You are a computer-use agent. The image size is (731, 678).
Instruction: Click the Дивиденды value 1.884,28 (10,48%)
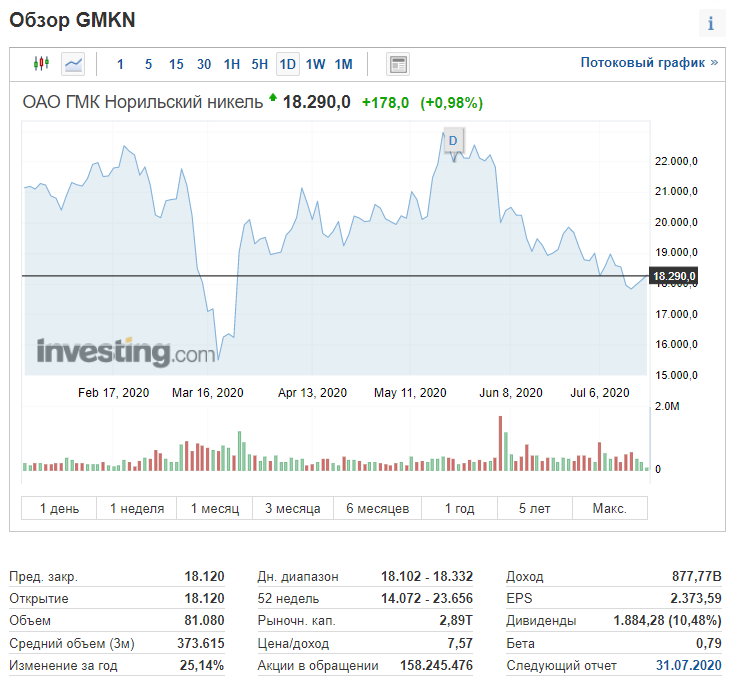tap(667, 621)
